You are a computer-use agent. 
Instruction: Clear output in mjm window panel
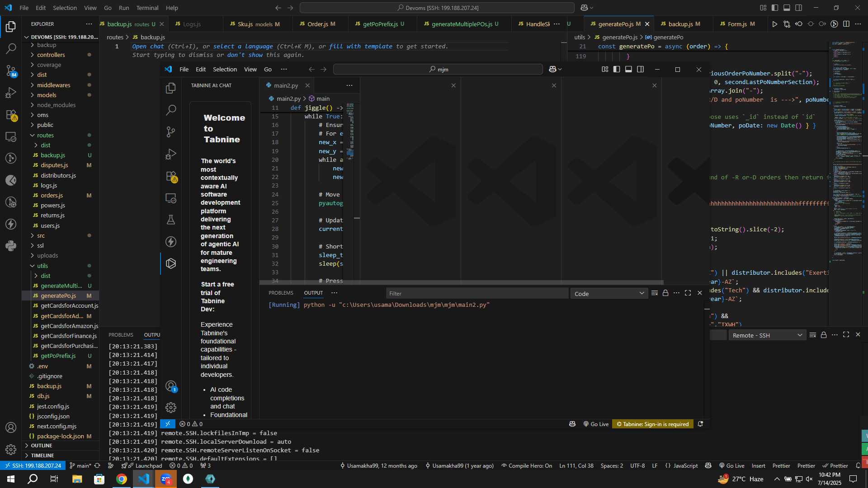pos(654,293)
